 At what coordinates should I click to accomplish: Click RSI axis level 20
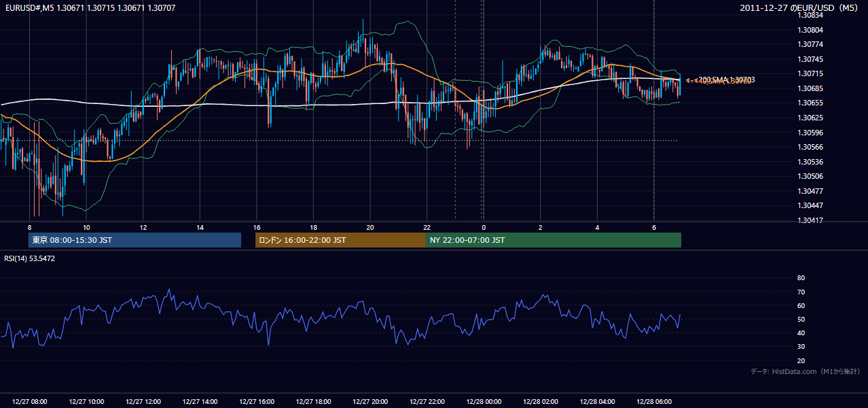801,360
